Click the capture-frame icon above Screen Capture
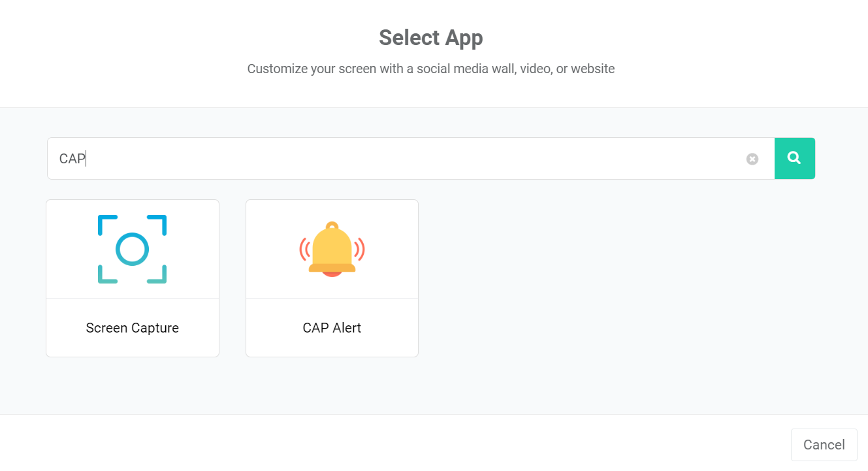The width and height of the screenshot is (868, 471). pyautogui.click(x=132, y=248)
